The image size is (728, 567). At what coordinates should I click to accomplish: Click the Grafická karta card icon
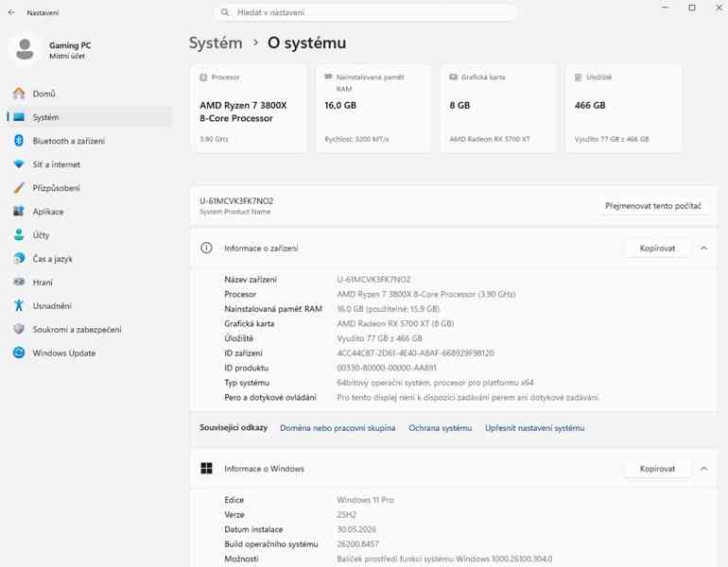click(x=453, y=77)
